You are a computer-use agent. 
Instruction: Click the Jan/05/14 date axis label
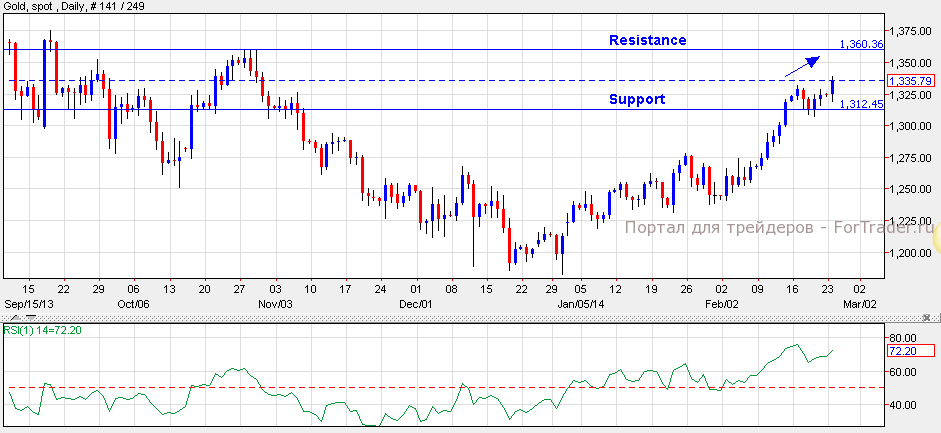(580, 303)
